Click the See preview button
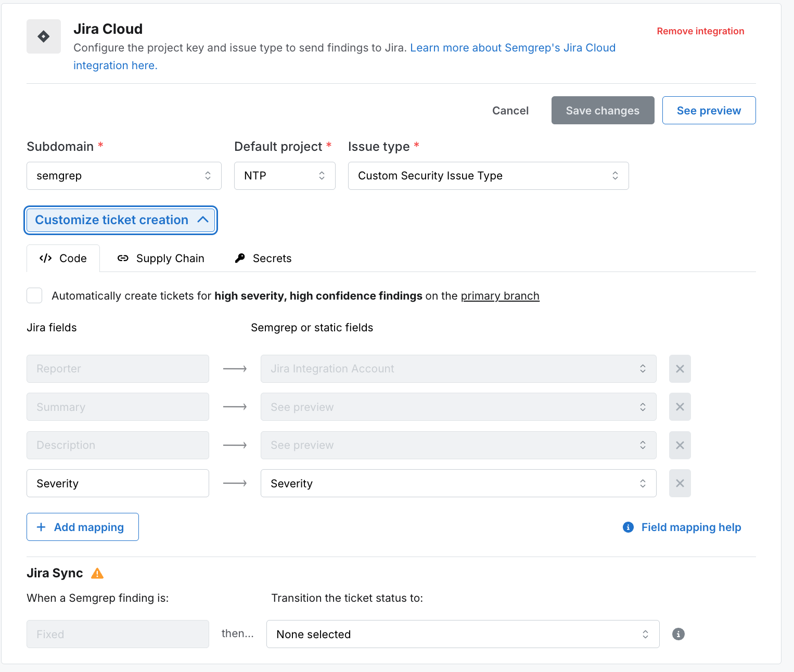Viewport: 794px width, 672px height. pos(709,110)
